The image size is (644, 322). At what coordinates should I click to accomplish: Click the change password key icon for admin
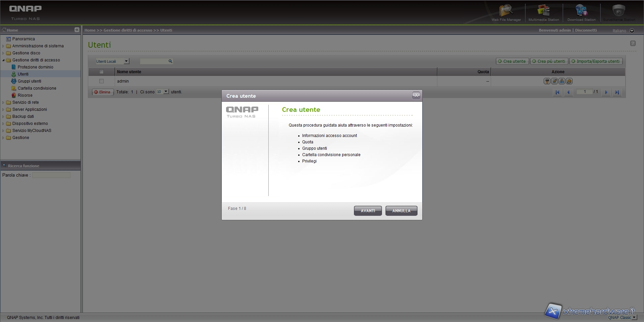point(547,81)
